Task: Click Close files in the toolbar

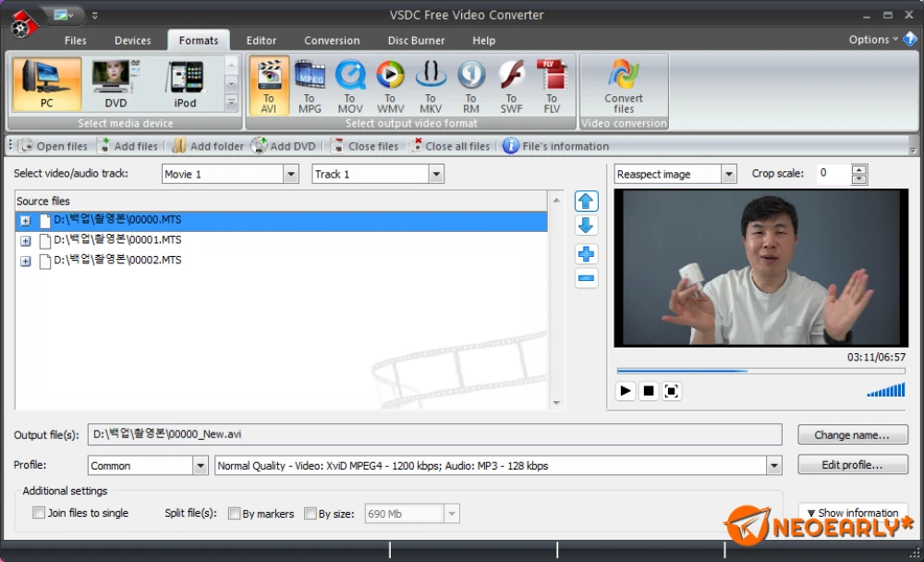Action: pyautogui.click(x=365, y=146)
